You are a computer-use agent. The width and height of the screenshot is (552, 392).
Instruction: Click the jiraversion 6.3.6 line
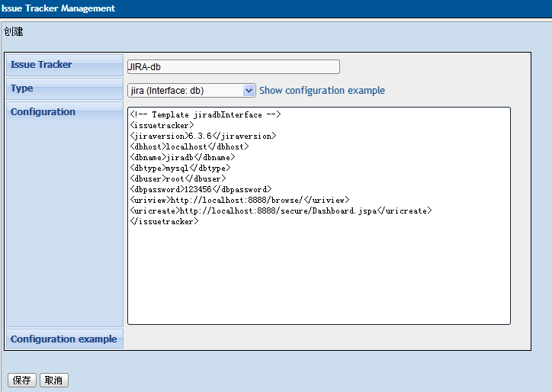[x=203, y=136]
